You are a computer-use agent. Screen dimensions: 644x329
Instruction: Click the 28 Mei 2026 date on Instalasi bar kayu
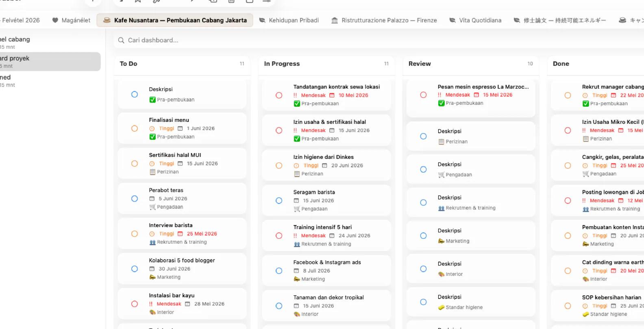tap(209, 304)
